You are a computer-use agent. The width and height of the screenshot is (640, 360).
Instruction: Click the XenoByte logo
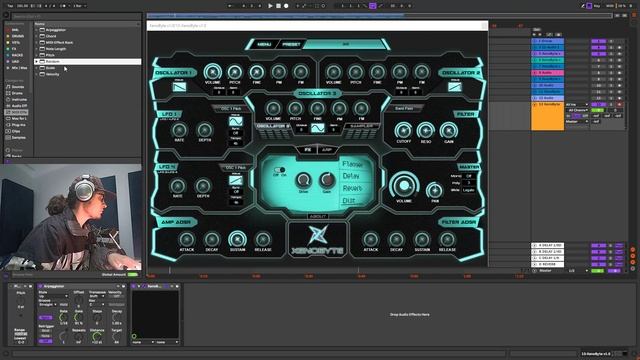pos(318,240)
